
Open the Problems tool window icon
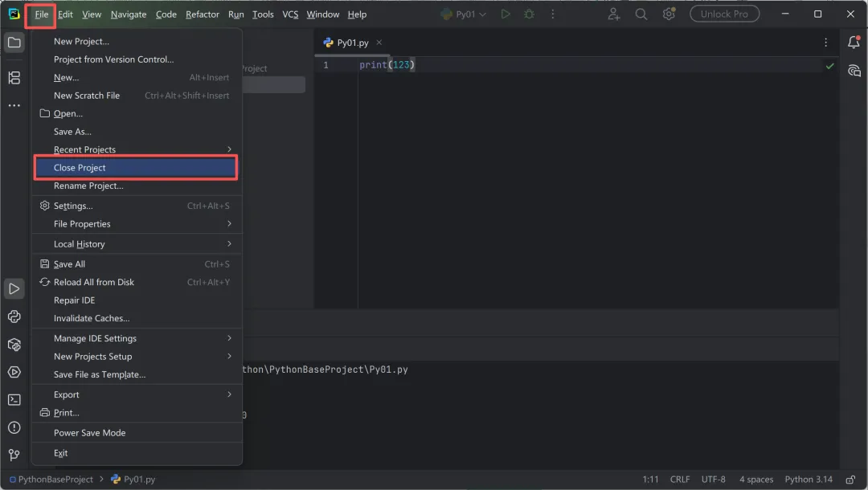[14, 427]
